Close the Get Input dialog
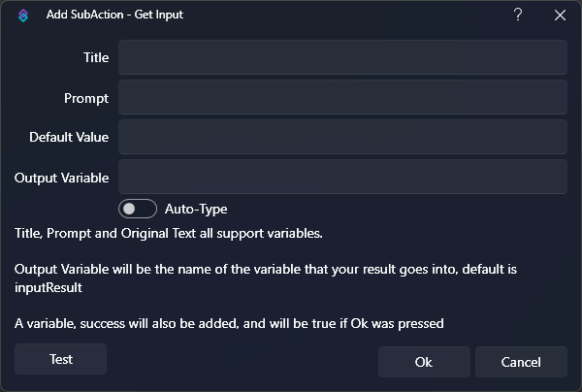 point(560,16)
